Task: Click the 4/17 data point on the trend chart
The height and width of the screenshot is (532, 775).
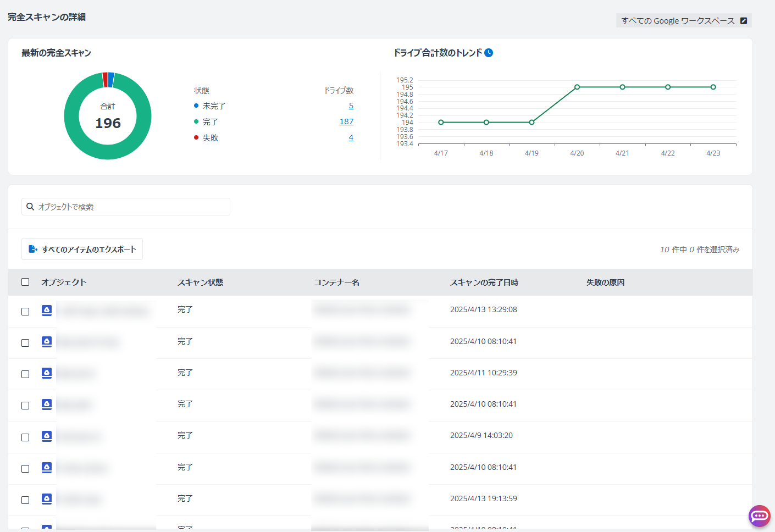Action: pyautogui.click(x=441, y=122)
